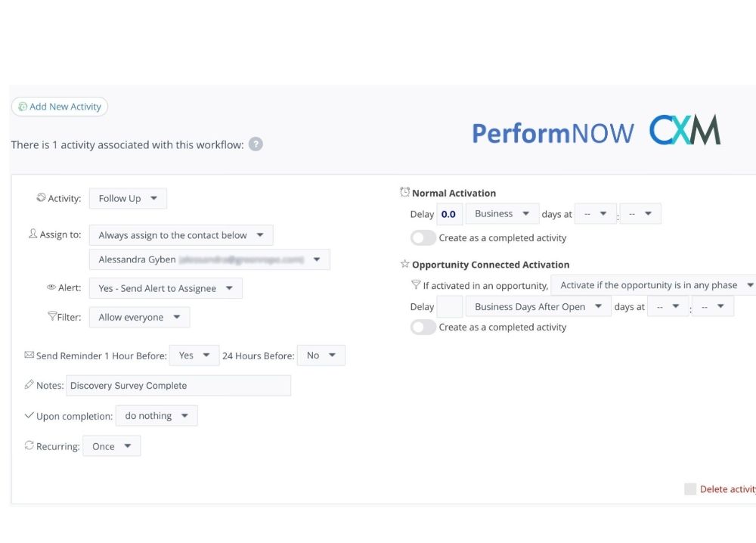
Task: Click the eye icon next to Alert
Action: (x=51, y=288)
